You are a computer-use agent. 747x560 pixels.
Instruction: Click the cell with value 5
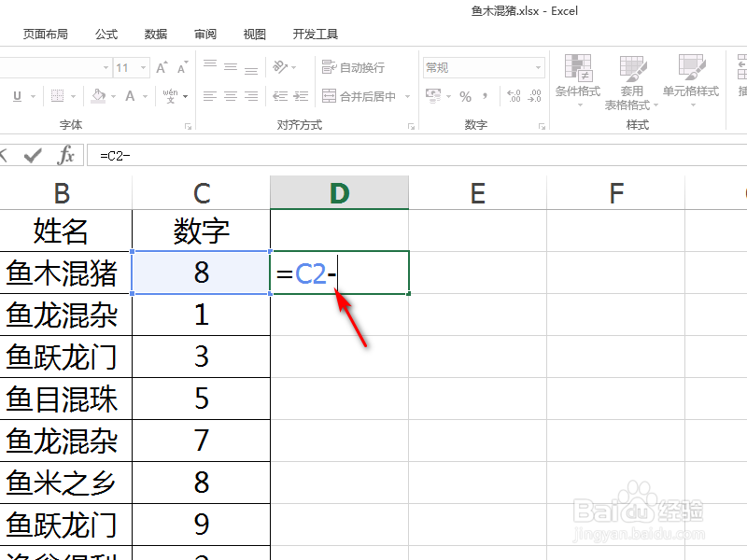click(x=202, y=399)
